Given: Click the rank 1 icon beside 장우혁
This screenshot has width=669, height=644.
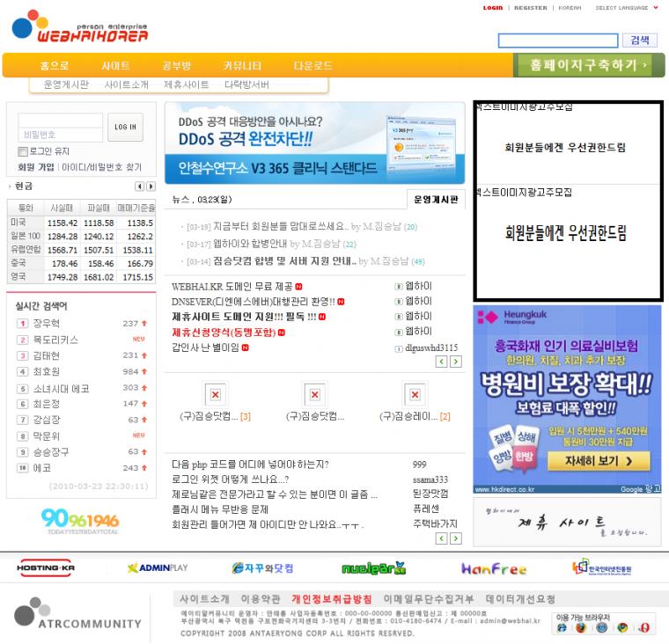Looking at the screenshot, I should click(x=23, y=323).
